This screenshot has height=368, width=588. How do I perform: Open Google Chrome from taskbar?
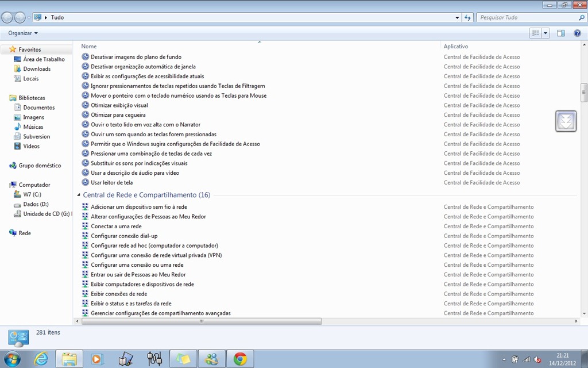pos(240,359)
